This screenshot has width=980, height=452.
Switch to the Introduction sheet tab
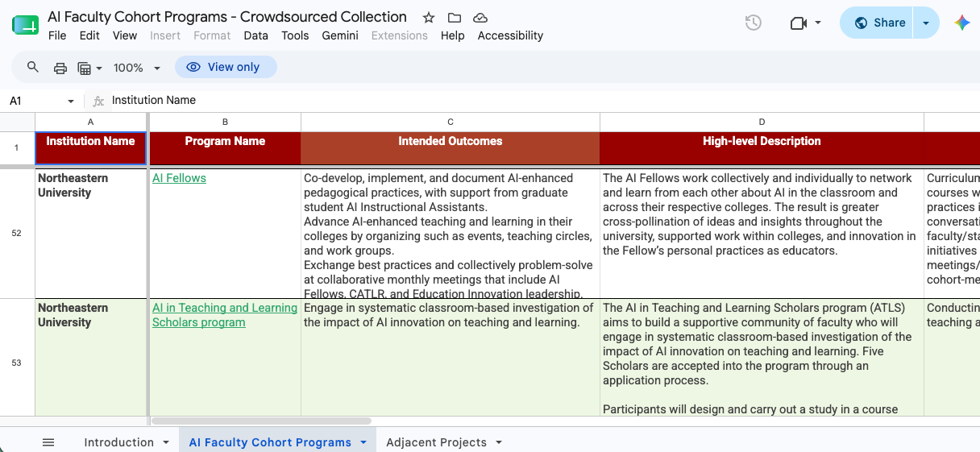tap(119, 442)
